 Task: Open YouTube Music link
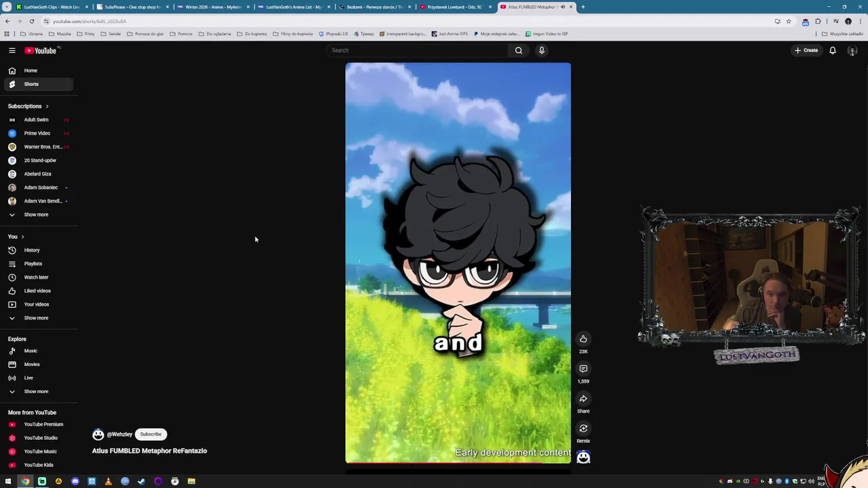click(x=38, y=451)
